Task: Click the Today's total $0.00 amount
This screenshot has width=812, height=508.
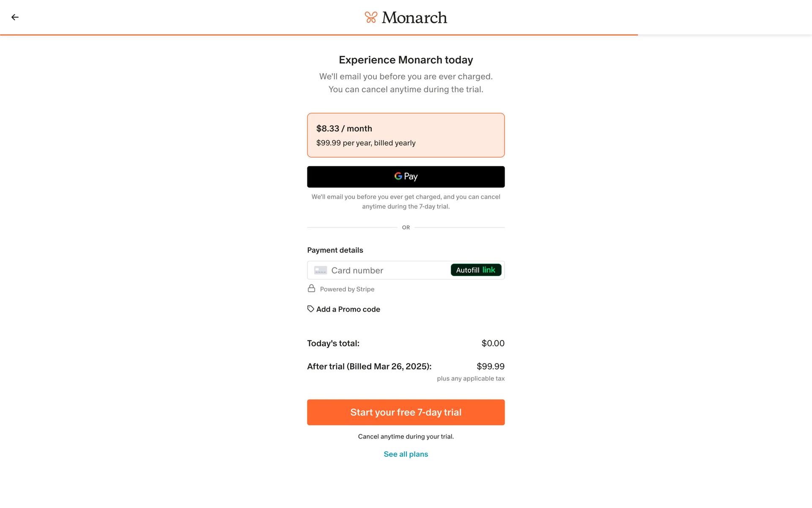Action: coord(493,343)
